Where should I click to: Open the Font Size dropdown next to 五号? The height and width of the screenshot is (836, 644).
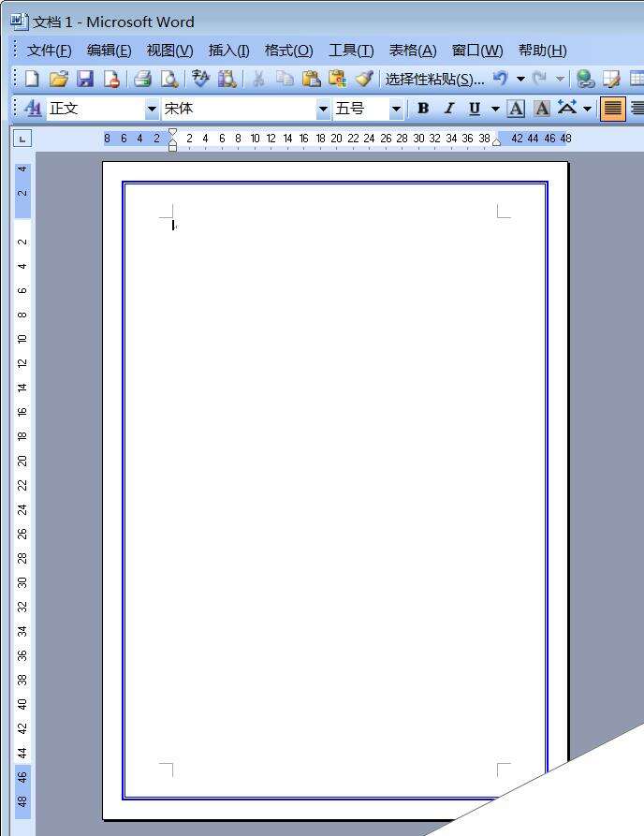(396, 110)
